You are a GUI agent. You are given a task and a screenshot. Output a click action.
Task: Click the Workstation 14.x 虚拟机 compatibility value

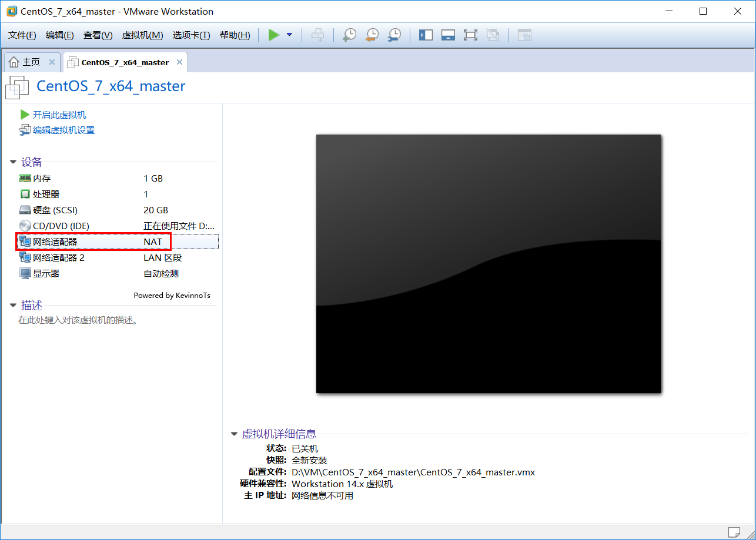[342, 484]
